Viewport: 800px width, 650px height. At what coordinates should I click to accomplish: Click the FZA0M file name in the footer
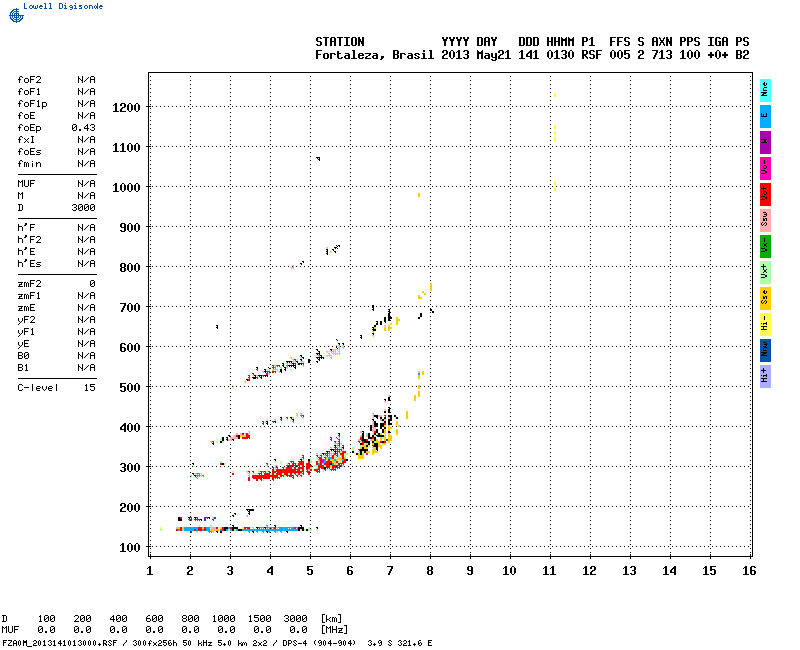click(60, 643)
